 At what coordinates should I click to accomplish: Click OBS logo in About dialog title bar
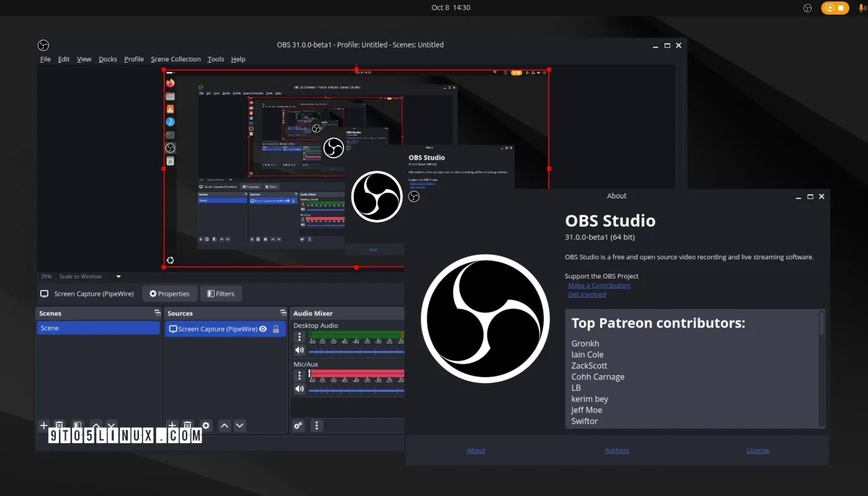[414, 197]
